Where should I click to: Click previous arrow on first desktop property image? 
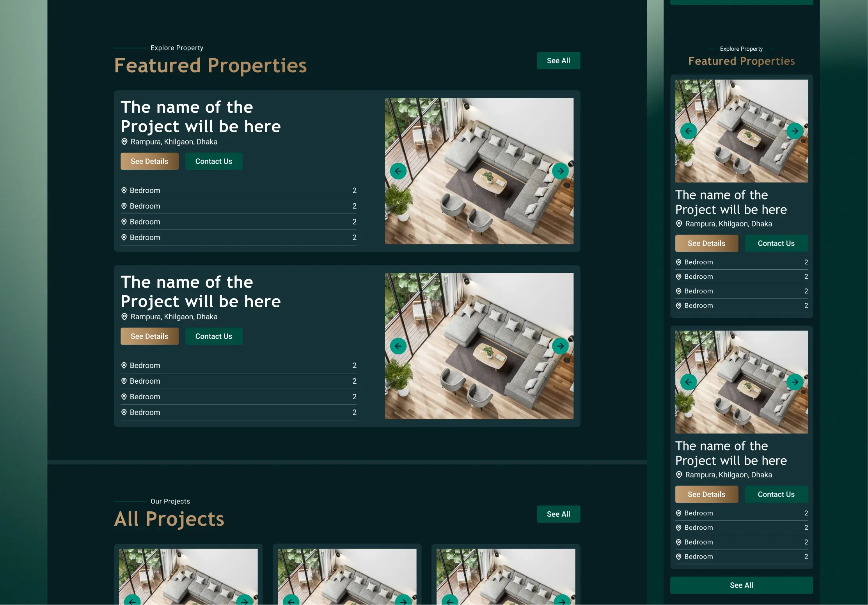[398, 171]
